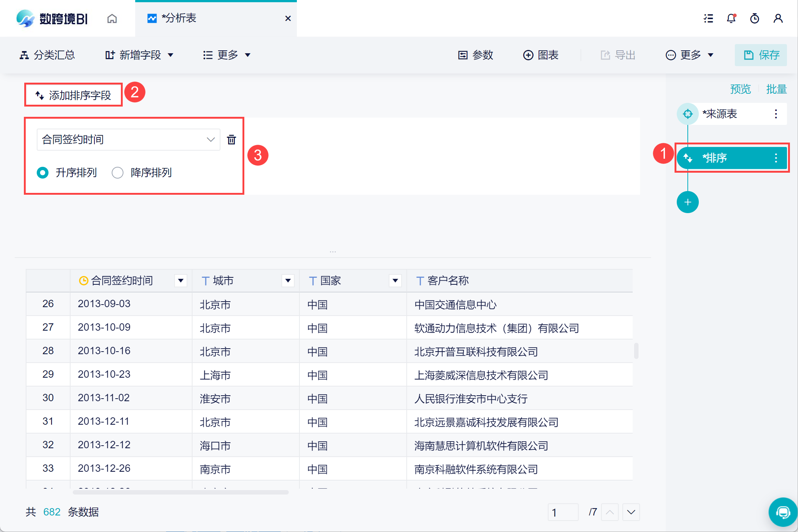This screenshot has height=532, width=798.
Task: Open the user account icon
Action: 778,18
